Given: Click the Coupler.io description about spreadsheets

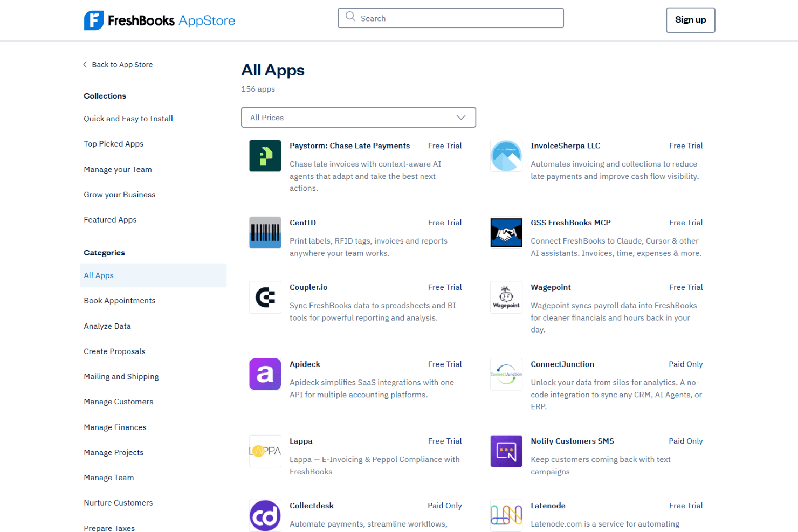Looking at the screenshot, I should (373, 312).
